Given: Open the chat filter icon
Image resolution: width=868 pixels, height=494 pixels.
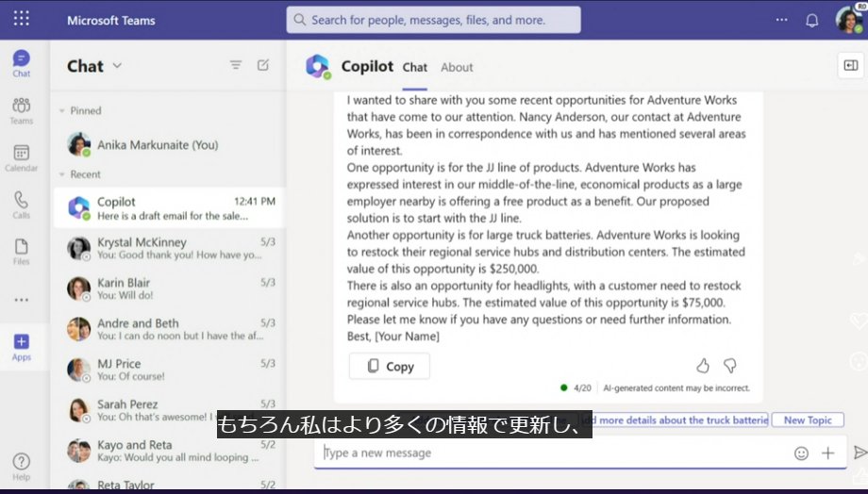Looking at the screenshot, I should pyautogui.click(x=236, y=65).
